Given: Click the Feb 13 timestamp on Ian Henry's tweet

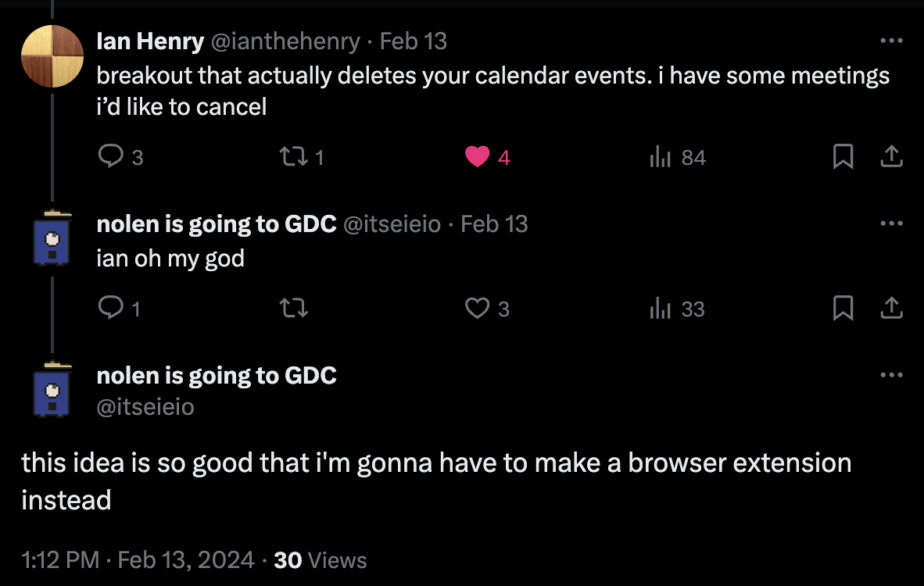Looking at the screenshot, I should (x=413, y=41).
